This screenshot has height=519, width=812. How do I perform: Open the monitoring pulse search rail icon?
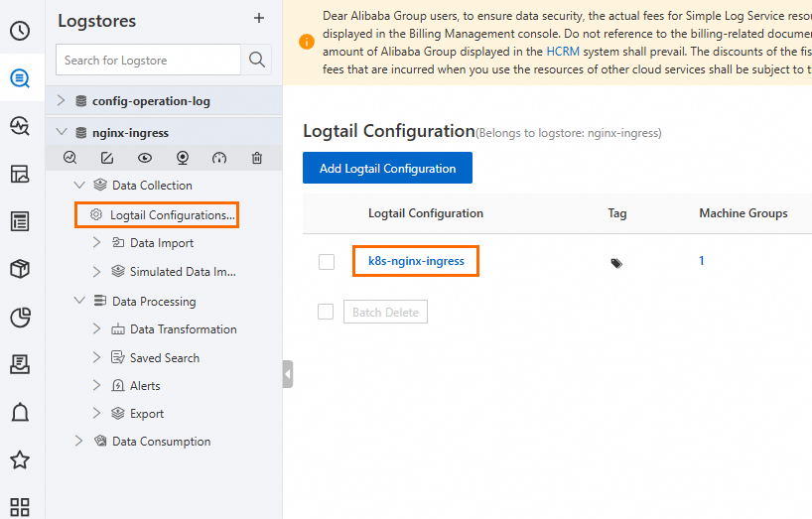pos(20,126)
